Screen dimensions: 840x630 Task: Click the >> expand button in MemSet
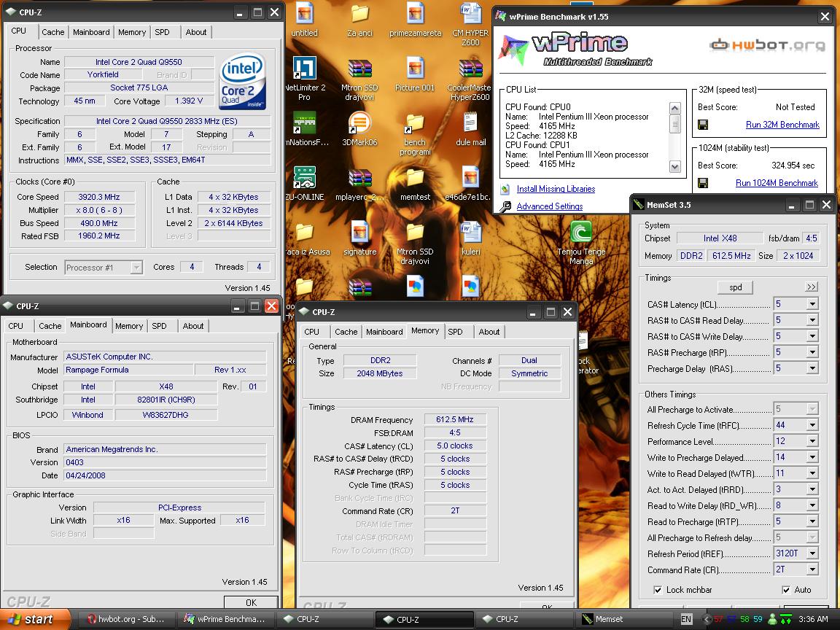(x=812, y=287)
